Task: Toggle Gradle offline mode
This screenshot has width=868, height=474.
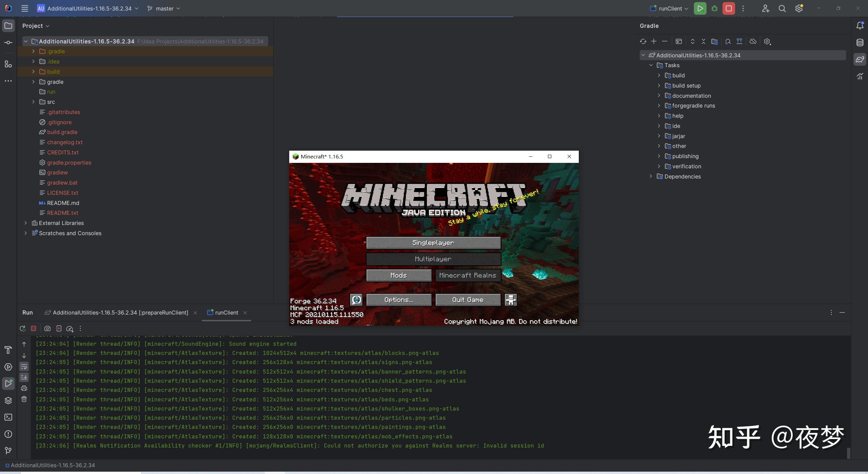Action: click(x=753, y=41)
